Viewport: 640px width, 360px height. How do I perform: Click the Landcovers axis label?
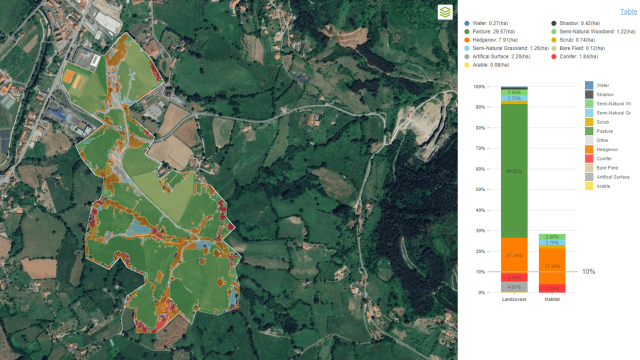(x=514, y=300)
